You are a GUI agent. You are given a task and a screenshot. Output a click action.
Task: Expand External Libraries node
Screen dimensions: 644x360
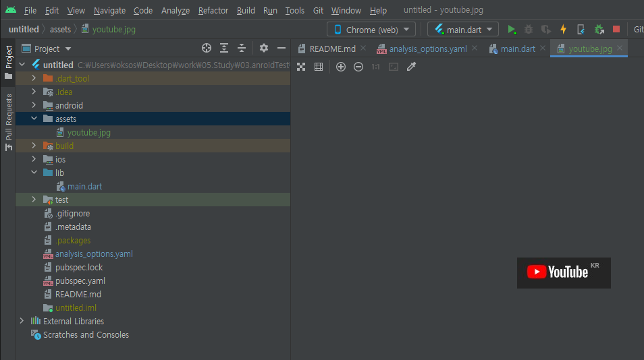tap(22, 321)
